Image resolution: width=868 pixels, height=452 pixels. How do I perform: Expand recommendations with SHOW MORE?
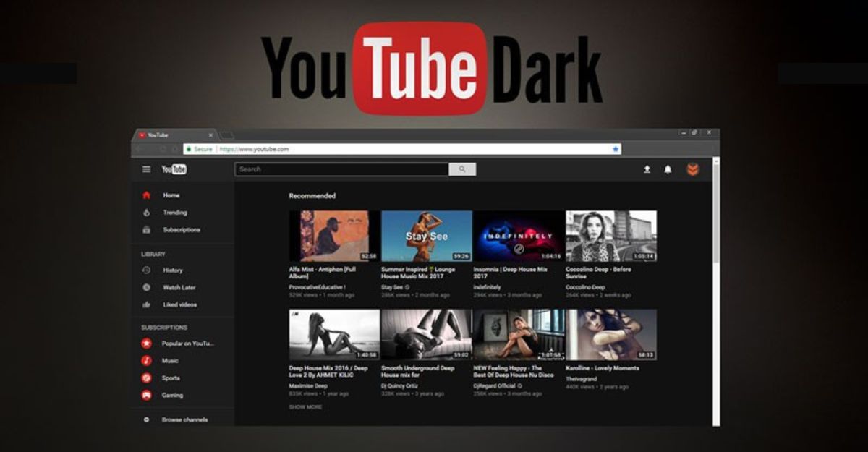tap(305, 407)
